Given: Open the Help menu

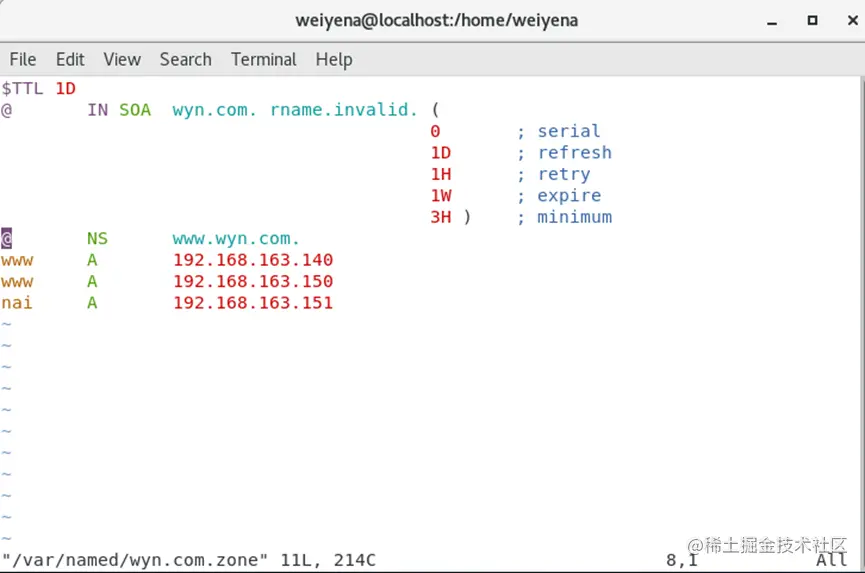Looking at the screenshot, I should pyautogui.click(x=334, y=60).
